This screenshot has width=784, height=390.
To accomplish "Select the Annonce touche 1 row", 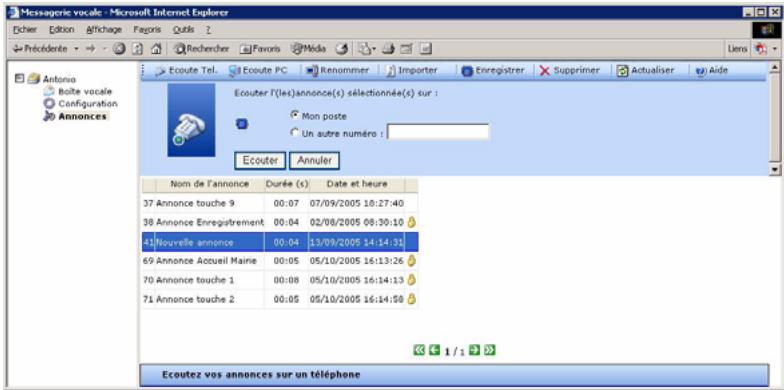I will [280, 280].
